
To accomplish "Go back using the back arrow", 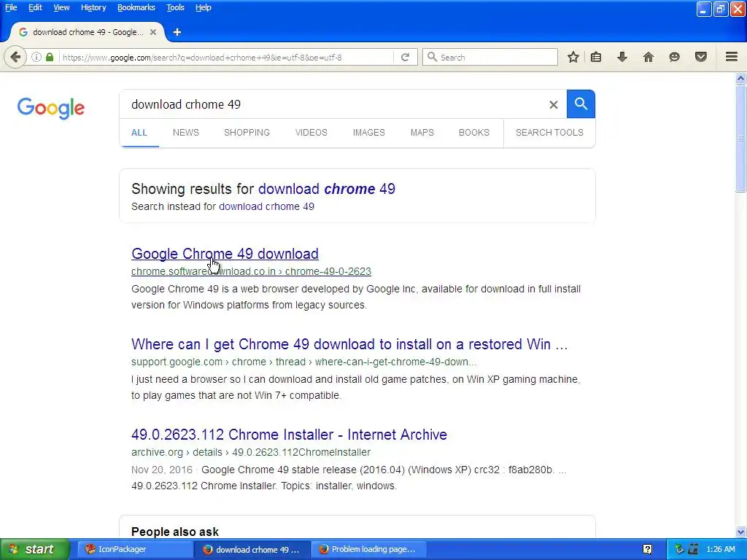I will pyautogui.click(x=15, y=57).
